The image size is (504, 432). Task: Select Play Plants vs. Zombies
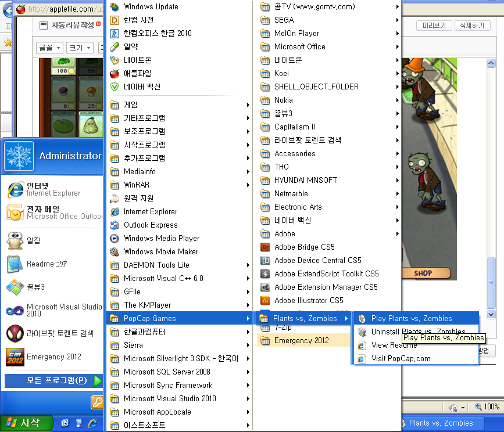coord(411,318)
